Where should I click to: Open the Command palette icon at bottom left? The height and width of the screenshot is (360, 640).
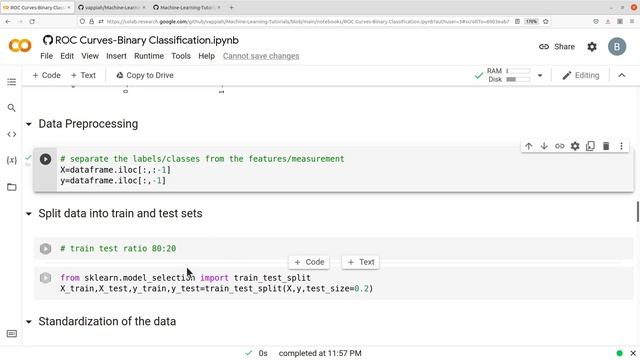(x=12, y=334)
